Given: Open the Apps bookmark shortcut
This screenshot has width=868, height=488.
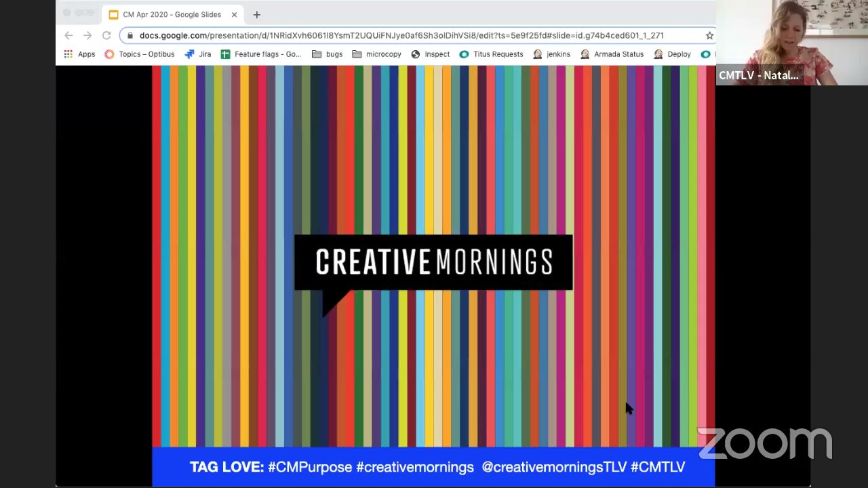Looking at the screenshot, I should coord(79,54).
